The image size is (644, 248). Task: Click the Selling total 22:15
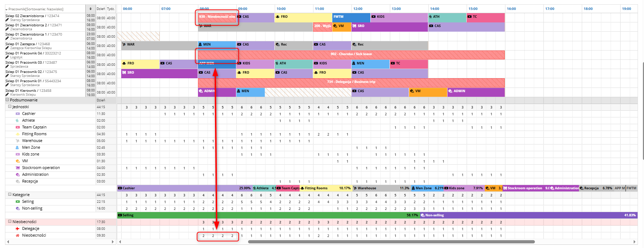coord(101,202)
